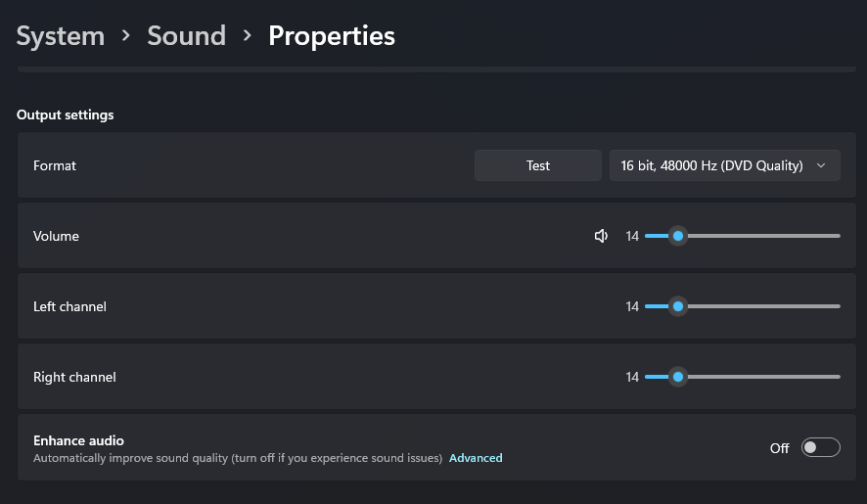Click the Automatically improve sound quality description
This screenshot has width=867, height=504.
(x=238, y=458)
